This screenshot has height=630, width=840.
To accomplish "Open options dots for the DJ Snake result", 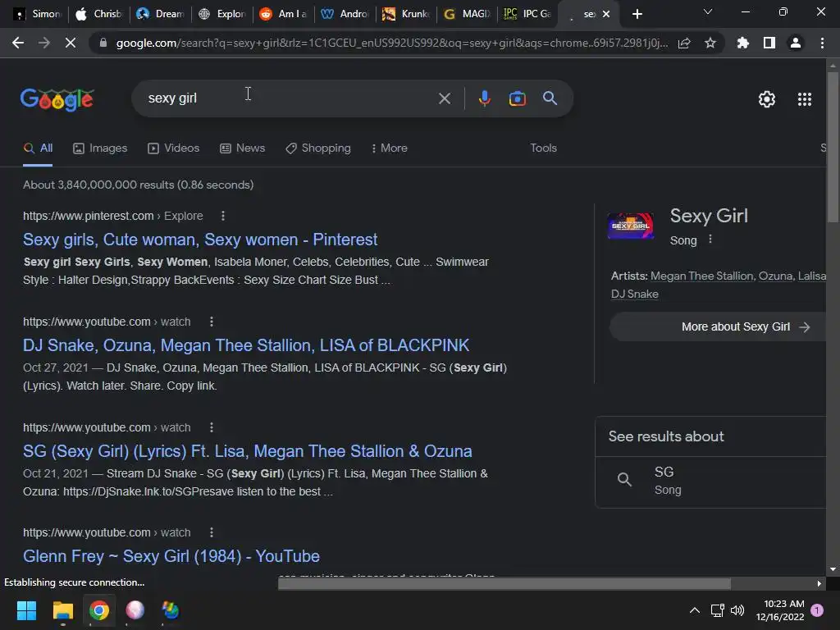I will (212, 322).
